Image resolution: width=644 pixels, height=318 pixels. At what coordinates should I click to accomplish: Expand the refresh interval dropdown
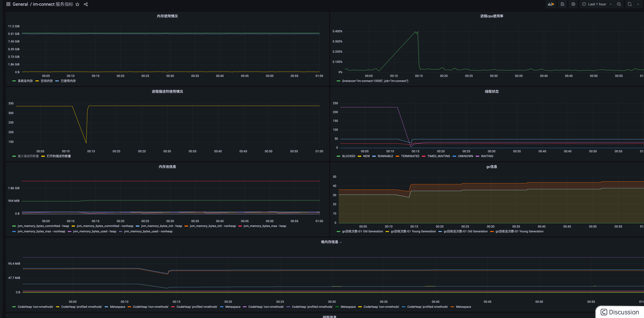[x=638, y=4]
